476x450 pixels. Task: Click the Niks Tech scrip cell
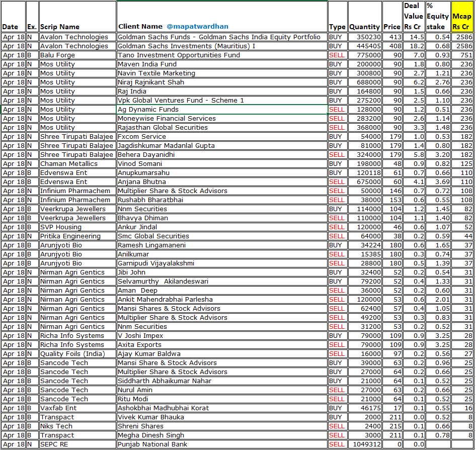pyautogui.click(x=77, y=426)
